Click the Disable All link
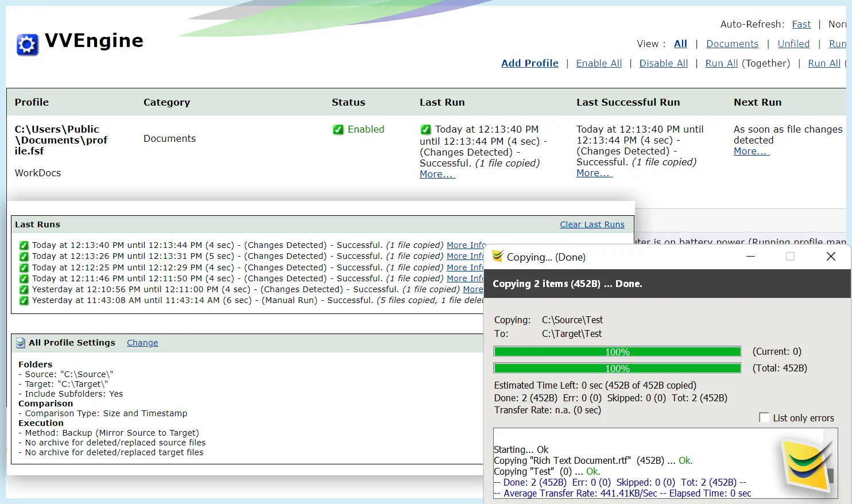The width and height of the screenshot is (852, 504). pyautogui.click(x=664, y=63)
